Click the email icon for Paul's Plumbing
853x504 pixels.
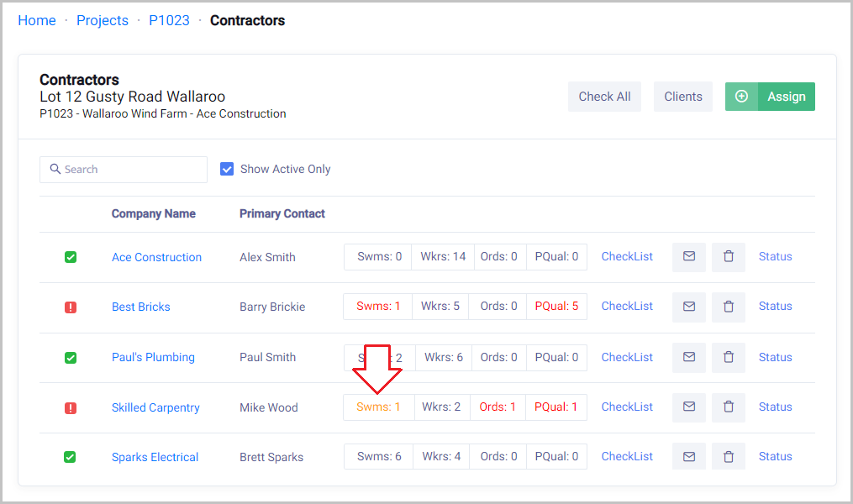point(689,357)
